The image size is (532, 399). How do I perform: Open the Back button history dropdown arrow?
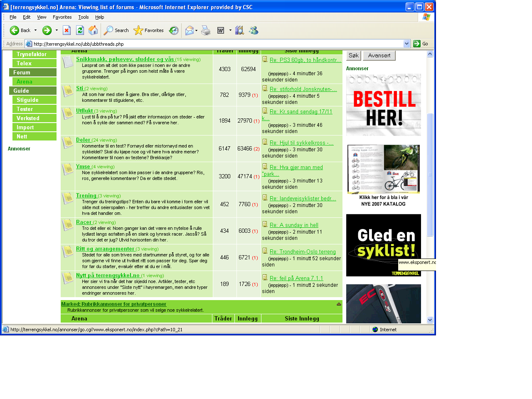pos(36,30)
